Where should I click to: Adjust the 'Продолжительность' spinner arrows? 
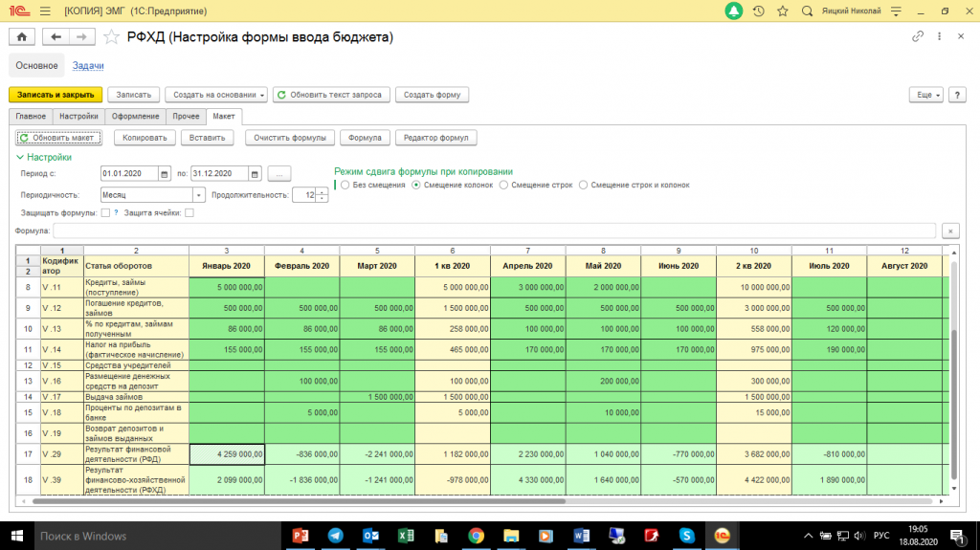(x=322, y=195)
